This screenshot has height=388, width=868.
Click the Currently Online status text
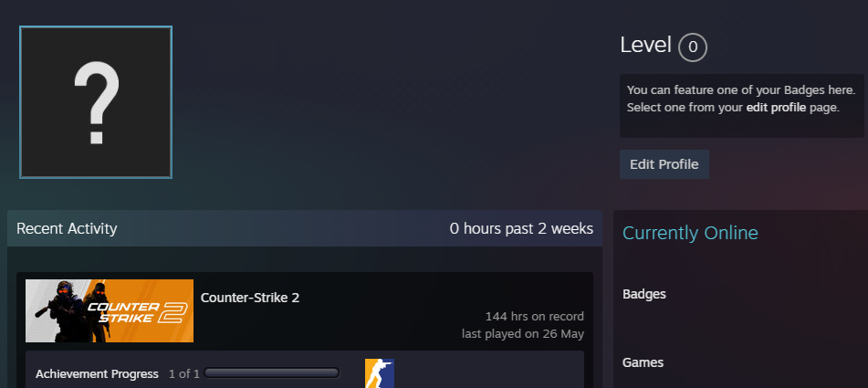[690, 233]
